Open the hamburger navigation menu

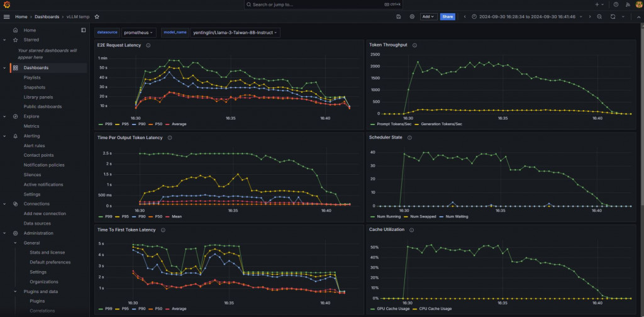coord(6,17)
